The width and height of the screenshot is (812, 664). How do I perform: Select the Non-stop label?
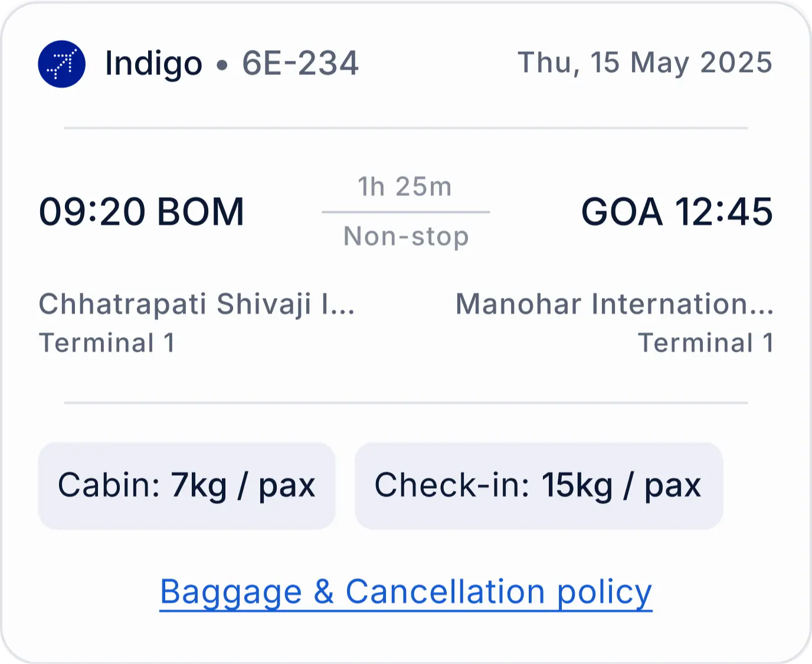click(406, 236)
